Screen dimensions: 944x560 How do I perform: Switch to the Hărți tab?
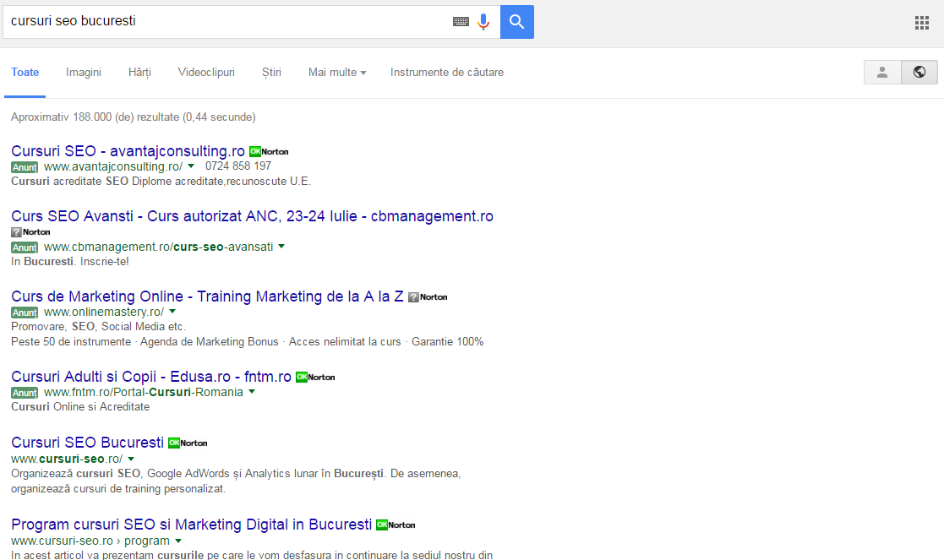click(x=139, y=72)
